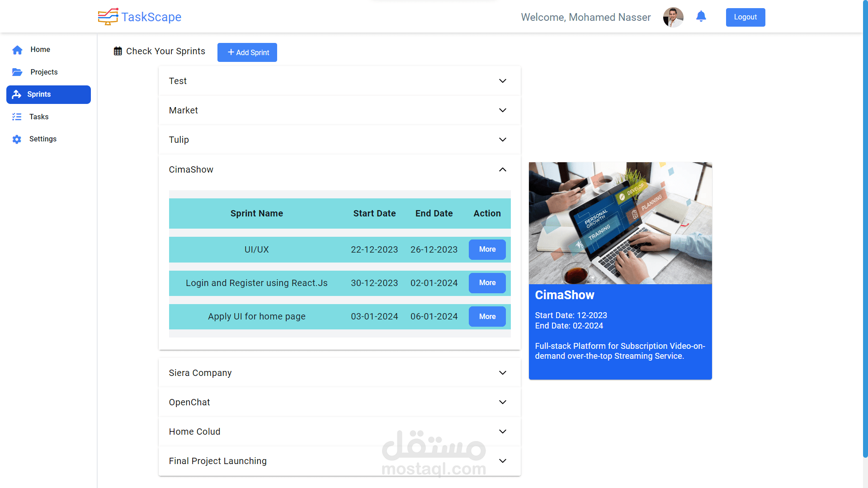Image resolution: width=868 pixels, height=488 pixels.
Task: Click More for the UI/UX sprint
Action: pos(487,249)
